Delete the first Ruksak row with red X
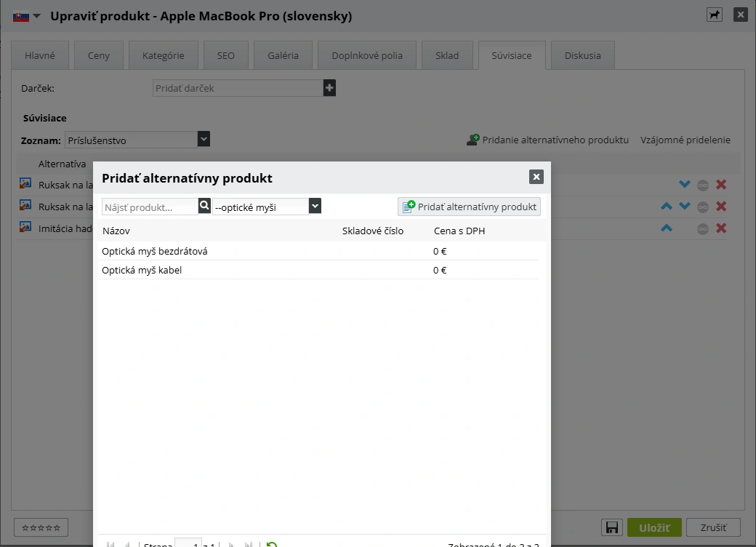The height and width of the screenshot is (547, 756). point(721,184)
